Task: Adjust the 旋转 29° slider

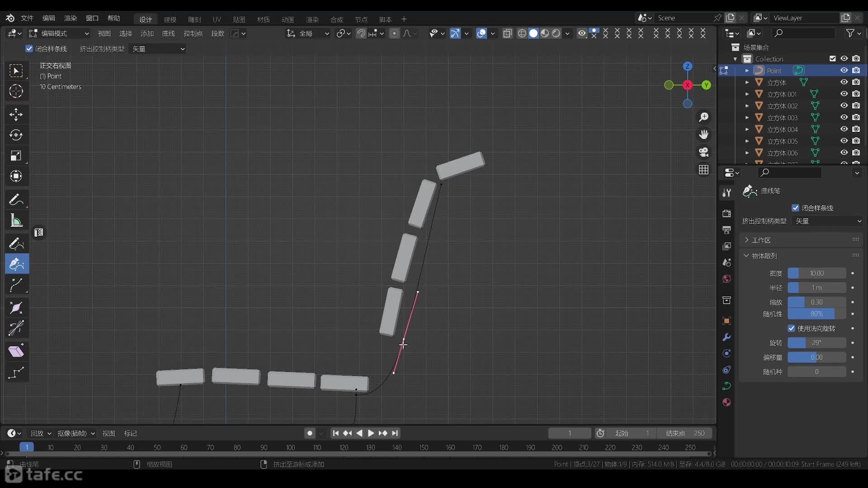Action: click(x=816, y=343)
